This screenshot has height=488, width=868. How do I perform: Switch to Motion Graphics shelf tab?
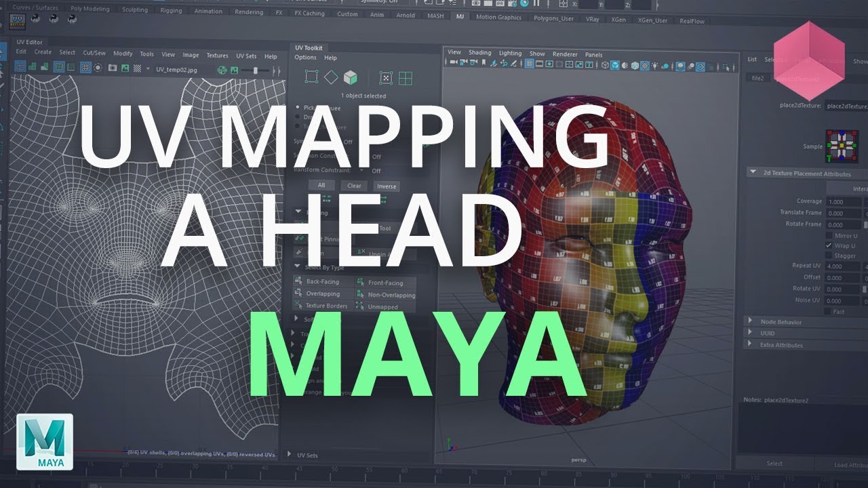click(x=498, y=17)
